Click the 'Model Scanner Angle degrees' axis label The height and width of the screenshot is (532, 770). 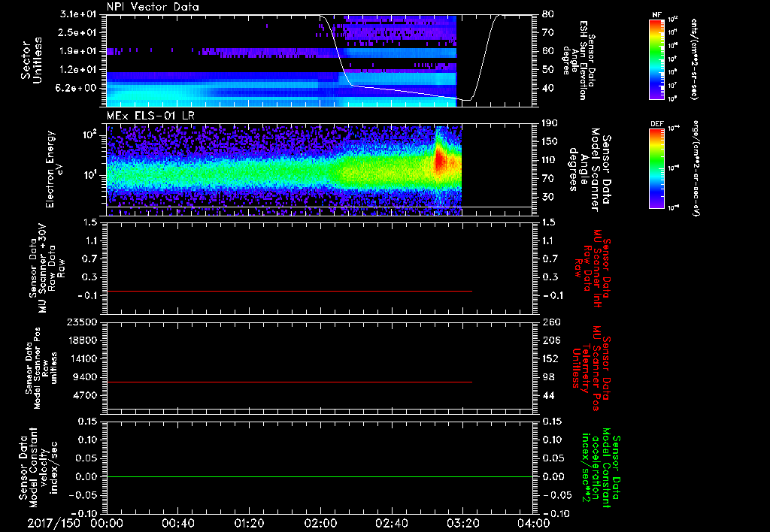tap(590, 170)
